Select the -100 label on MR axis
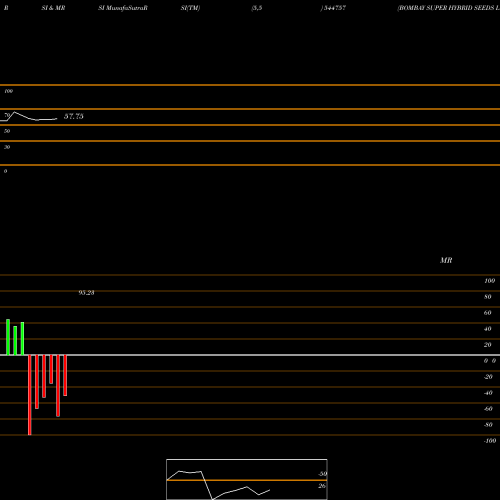The image size is (500, 500). (490, 441)
